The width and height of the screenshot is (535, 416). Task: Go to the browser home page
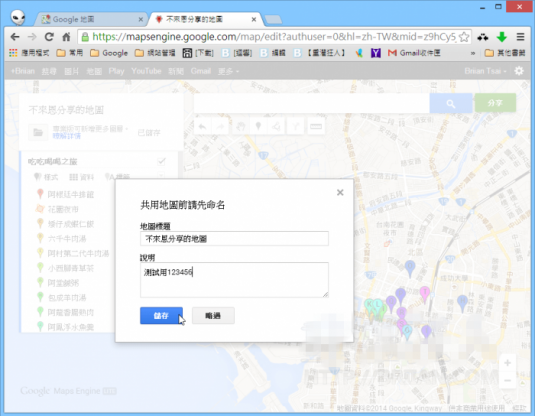coord(66,37)
